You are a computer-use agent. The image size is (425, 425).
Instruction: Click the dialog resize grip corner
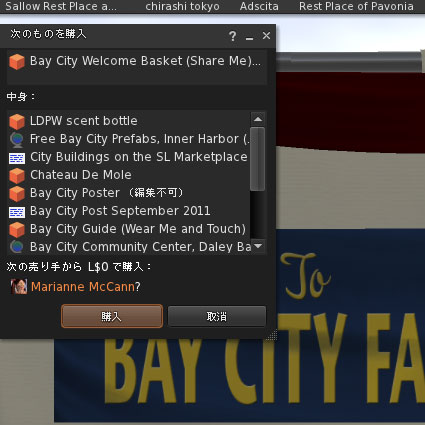point(271,335)
